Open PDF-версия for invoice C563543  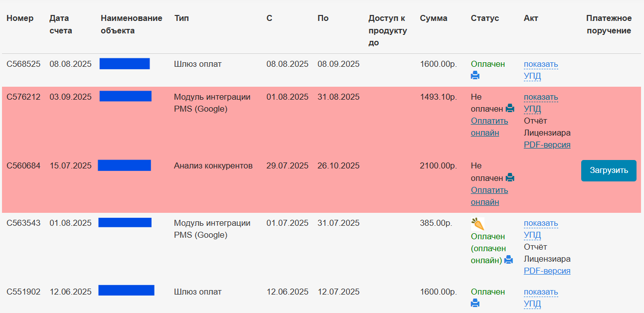pyautogui.click(x=547, y=271)
